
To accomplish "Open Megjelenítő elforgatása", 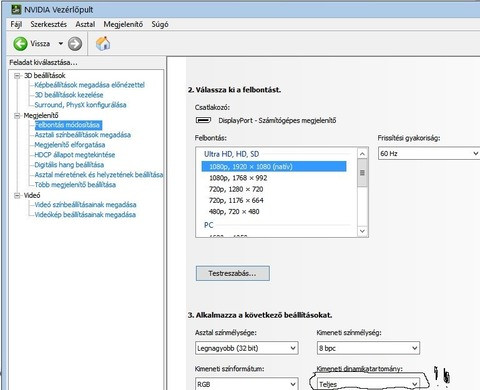I will pyautogui.click(x=70, y=145).
